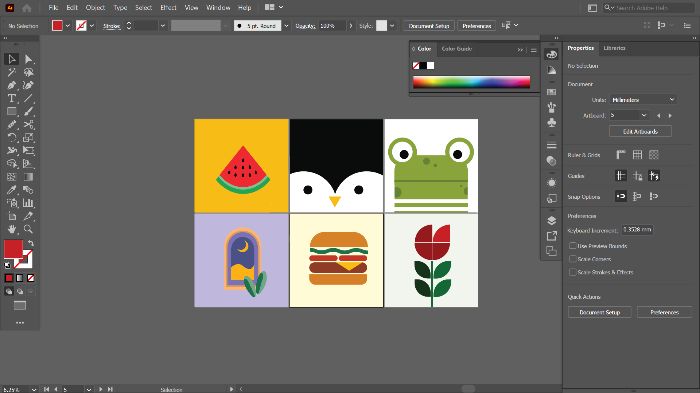Click the white swatch in Color panel

point(430,66)
